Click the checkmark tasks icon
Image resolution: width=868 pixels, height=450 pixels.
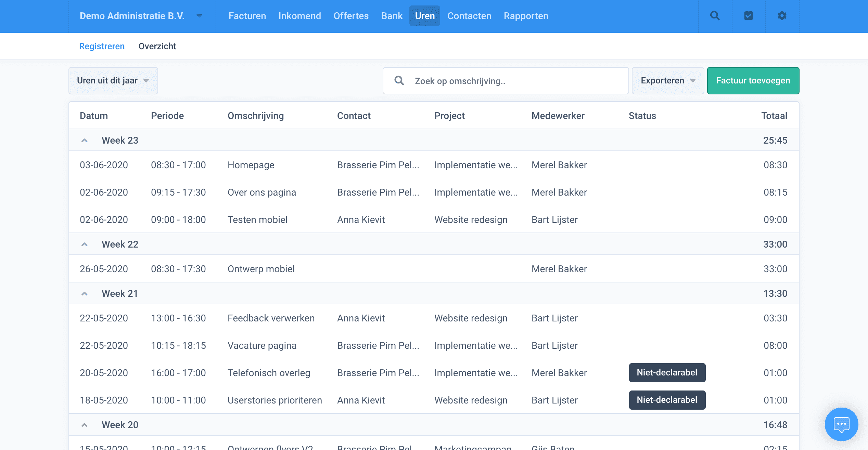click(x=748, y=16)
